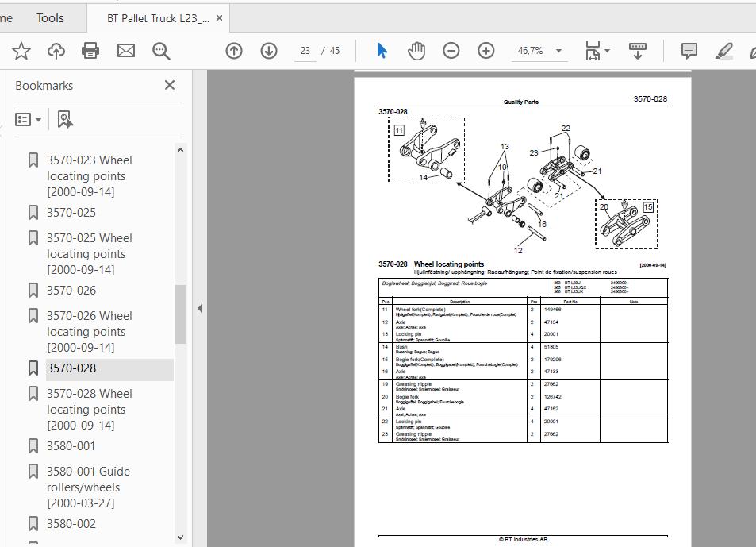Image resolution: width=756 pixels, height=547 pixels.
Task: Add a comment sticky note
Action: pyautogui.click(x=689, y=51)
